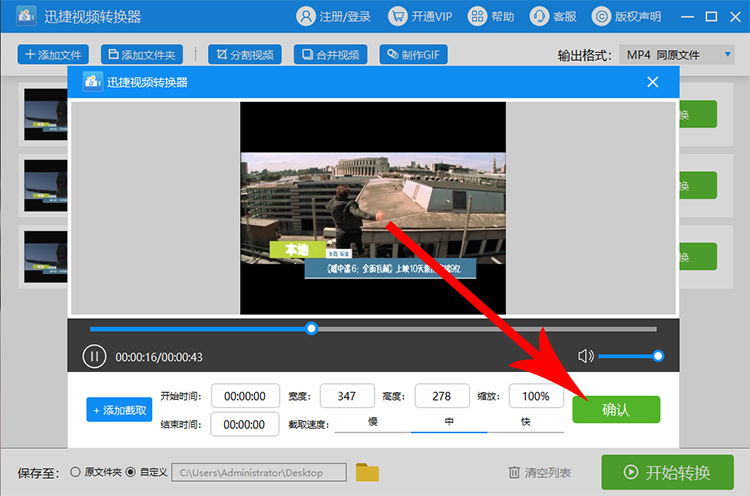Viewport: 750px width, 496px height.
Task: Contact 客服 customer service
Action: point(553,17)
